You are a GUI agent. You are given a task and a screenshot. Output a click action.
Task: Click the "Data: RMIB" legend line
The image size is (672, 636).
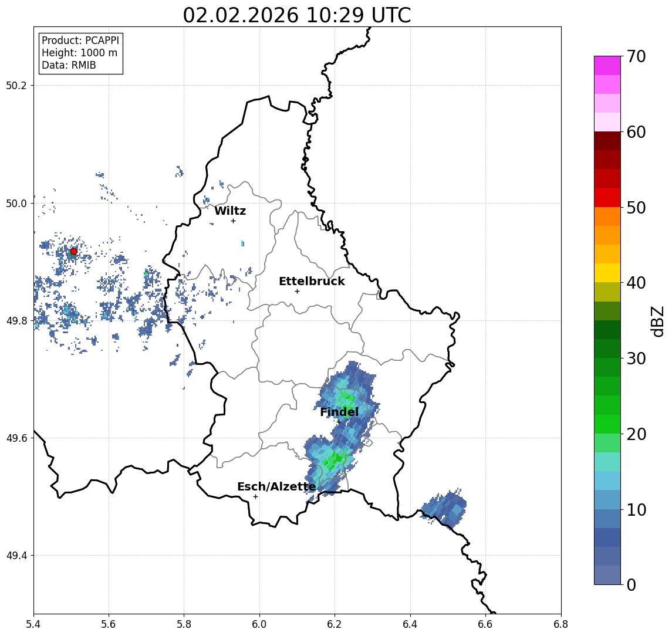[x=69, y=65]
